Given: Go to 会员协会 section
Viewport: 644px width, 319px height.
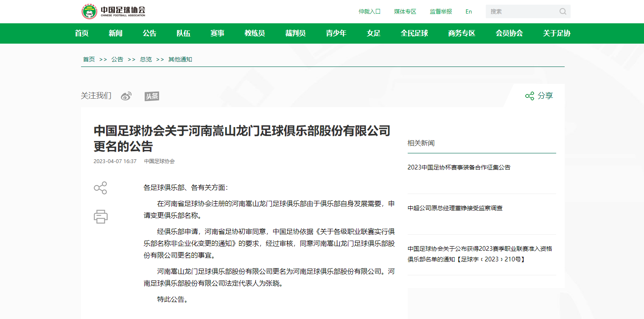Looking at the screenshot, I should (509, 33).
